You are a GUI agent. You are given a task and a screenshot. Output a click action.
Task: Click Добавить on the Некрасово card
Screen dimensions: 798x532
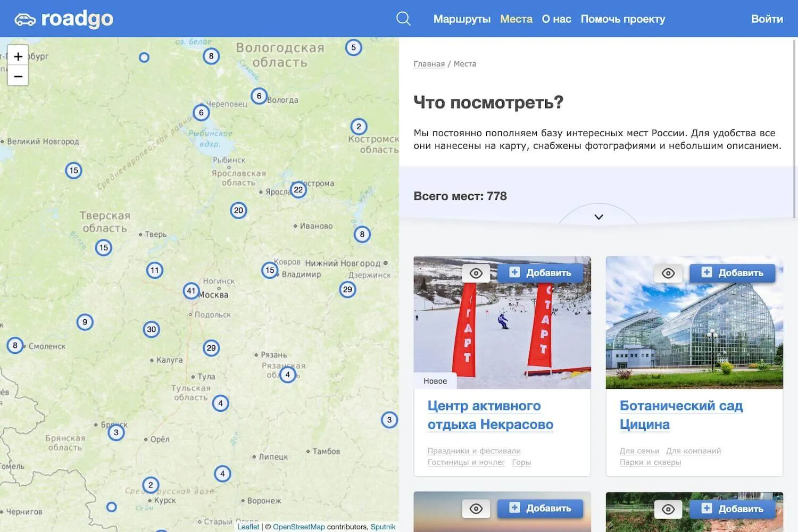click(541, 273)
